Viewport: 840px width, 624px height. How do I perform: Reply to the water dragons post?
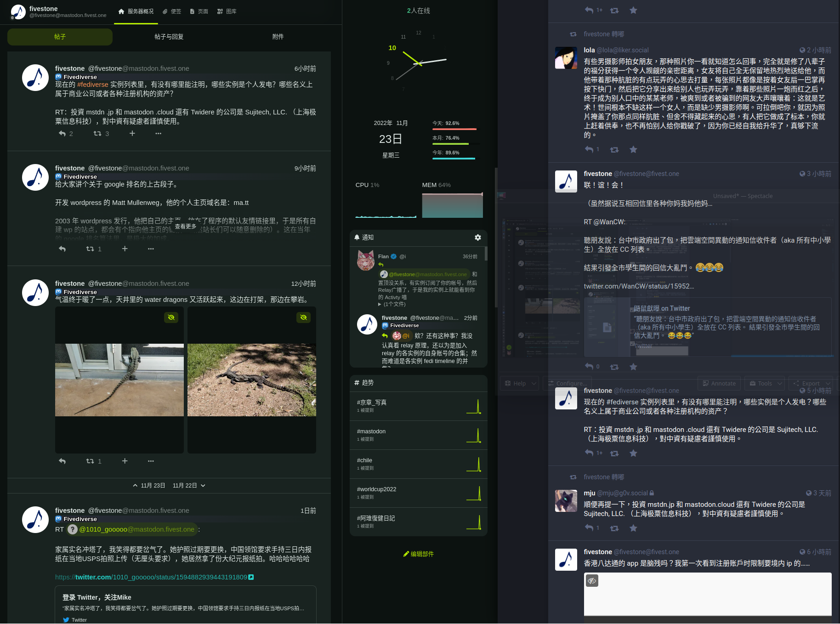pos(62,461)
